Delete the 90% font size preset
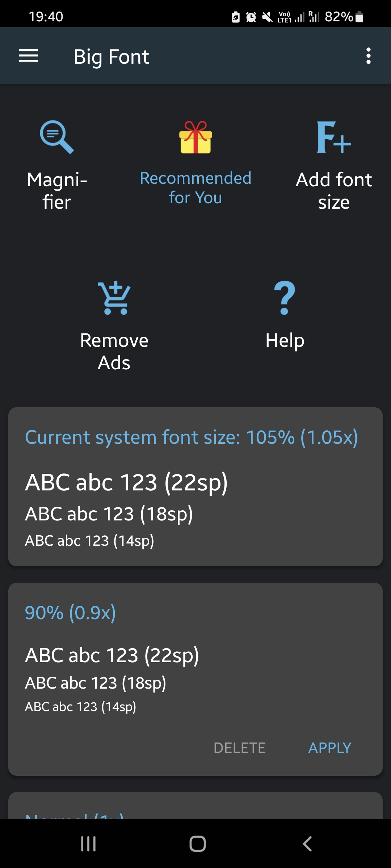The height and width of the screenshot is (868, 391). coord(240,748)
